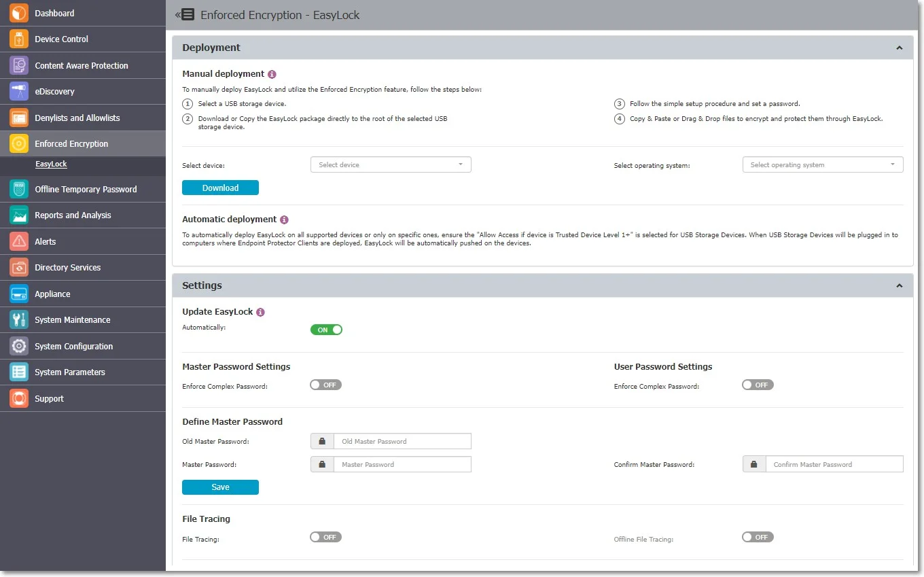Open System Maintenance menu item
924x577 pixels.
click(x=83, y=320)
